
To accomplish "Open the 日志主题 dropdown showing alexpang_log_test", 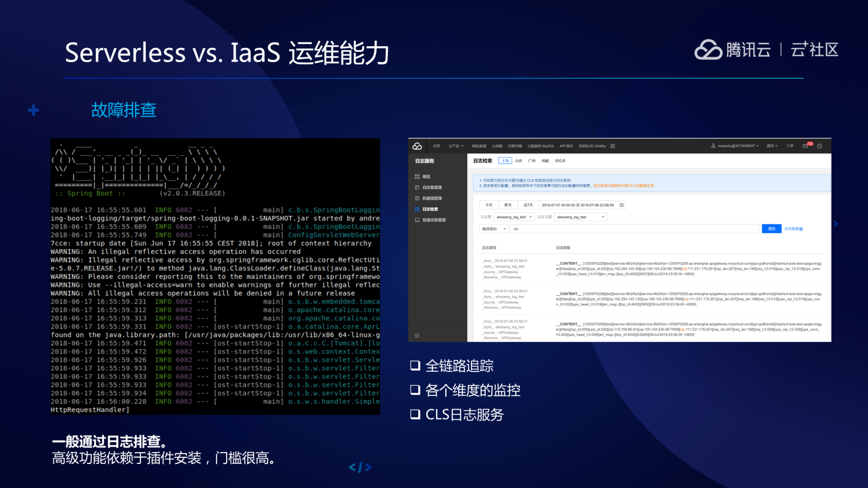I will click(x=581, y=217).
